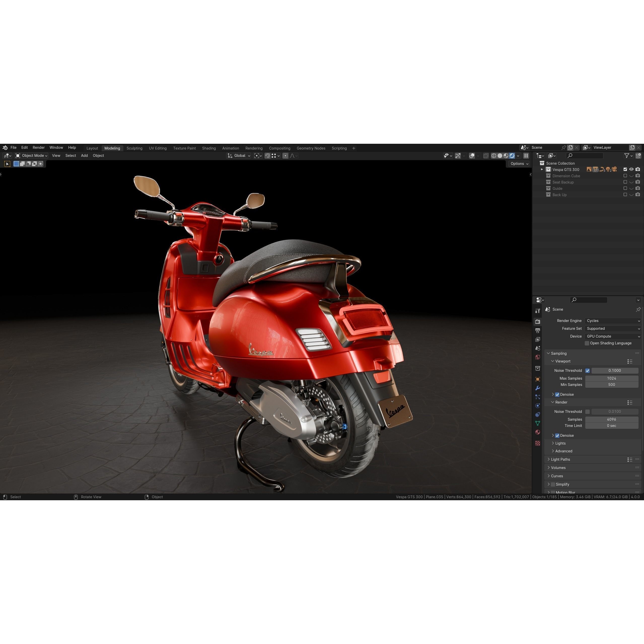Enable the Simplify checkbox

click(x=553, y=484)
